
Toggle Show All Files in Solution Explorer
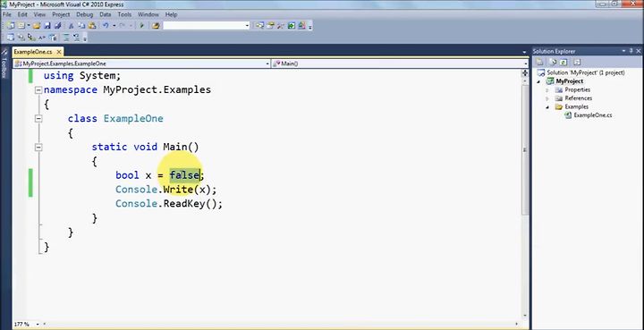tap(554, 62)
